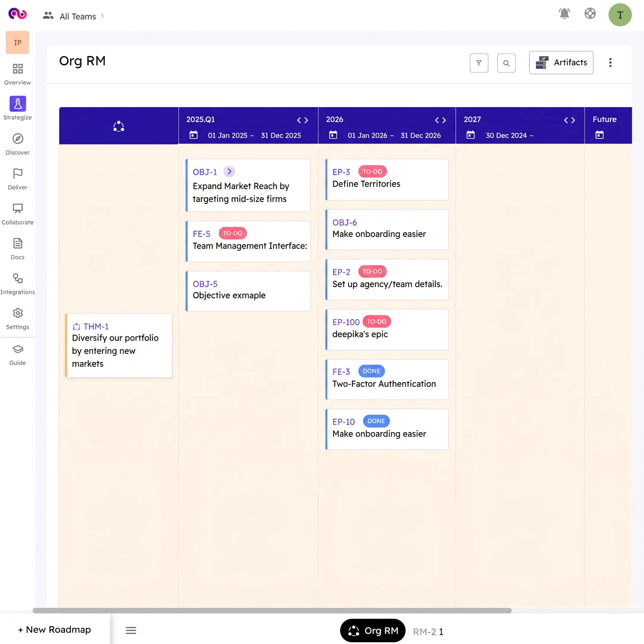
Task: Select the Org RM roadmap tab
Action: tap(373, 630)
